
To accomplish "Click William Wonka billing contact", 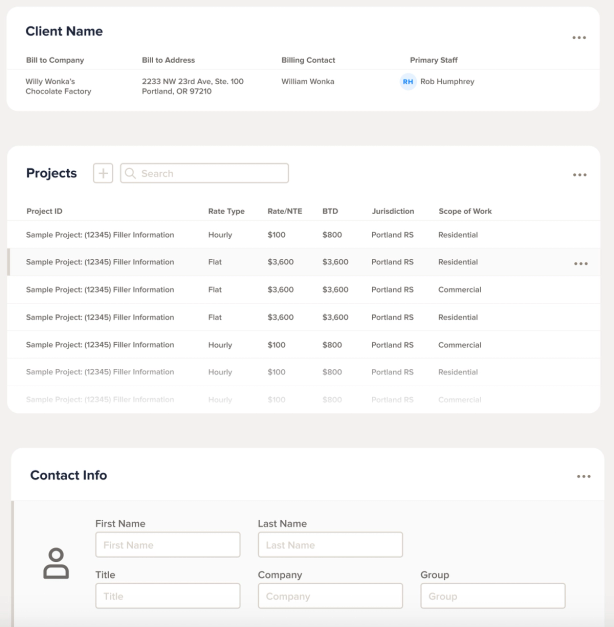I will (308, 82).
